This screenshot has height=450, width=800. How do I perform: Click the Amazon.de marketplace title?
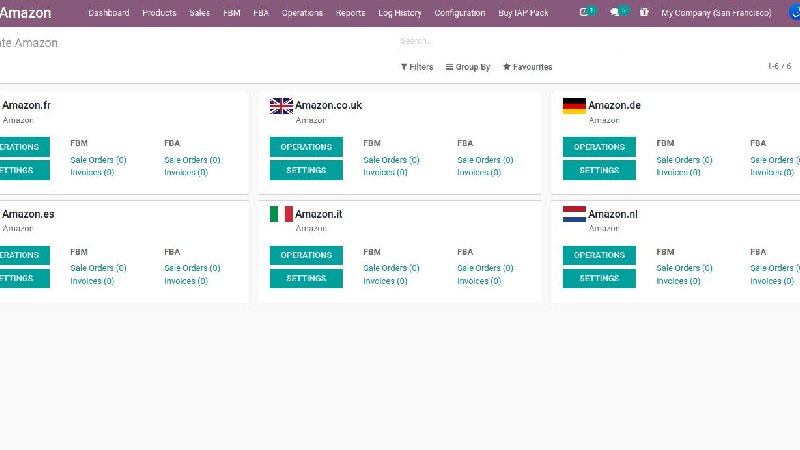[x=614, y=106]
